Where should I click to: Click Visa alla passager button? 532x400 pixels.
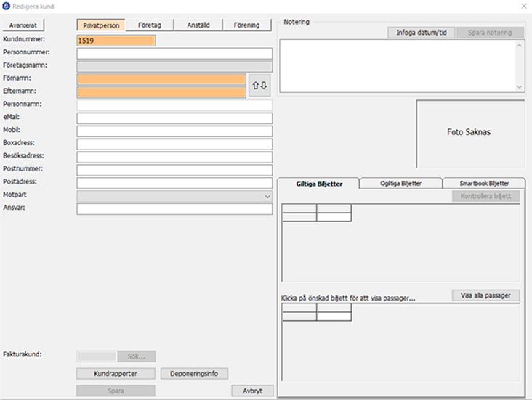tap(485, 295)
